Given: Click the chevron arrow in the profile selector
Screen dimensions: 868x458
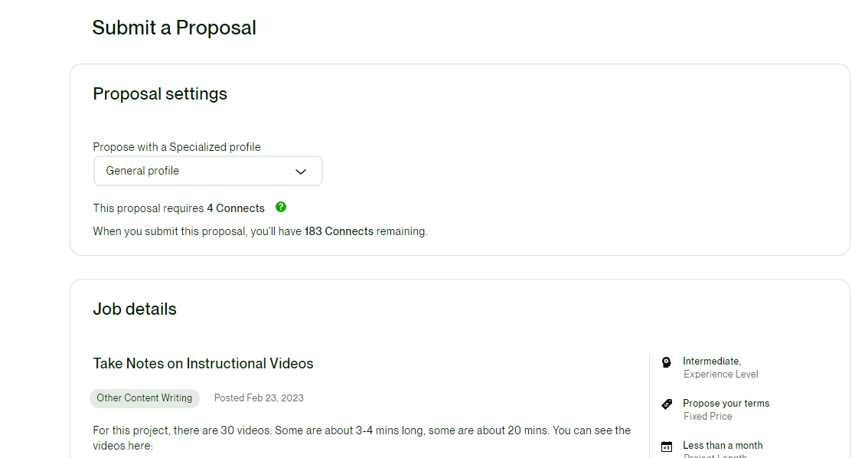Looking at the screenshot, I should click(x=301, y=172).
